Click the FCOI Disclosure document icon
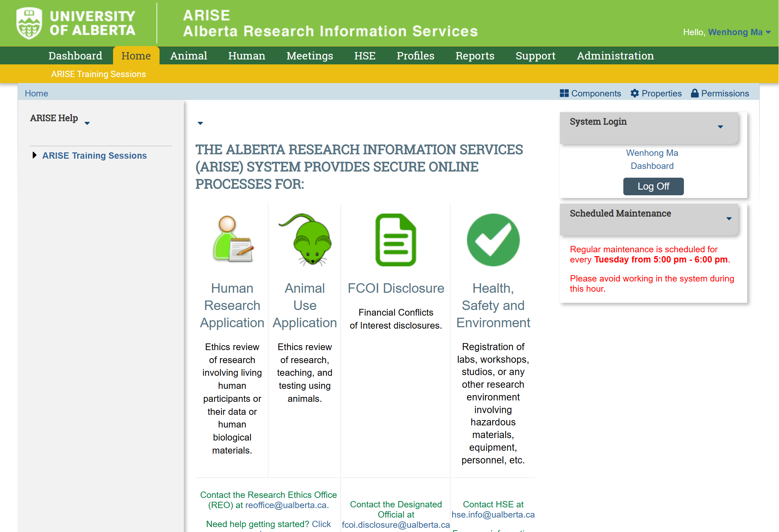779x532 pixels. click(395, 240)
